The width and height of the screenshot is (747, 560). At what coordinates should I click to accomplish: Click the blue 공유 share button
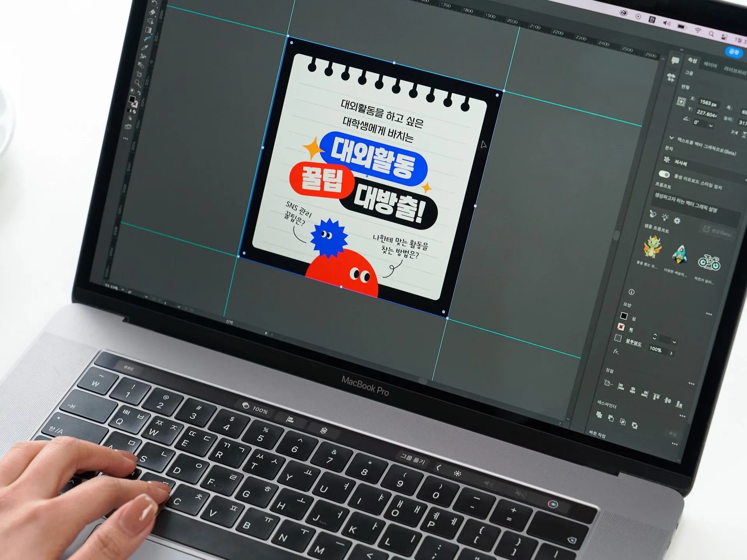tap(734, 52)
